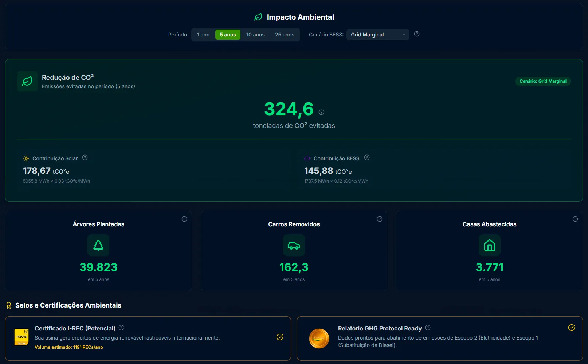Select the 1 ano period option
This screenshot has width=588, height=364.
click(203, 35)
